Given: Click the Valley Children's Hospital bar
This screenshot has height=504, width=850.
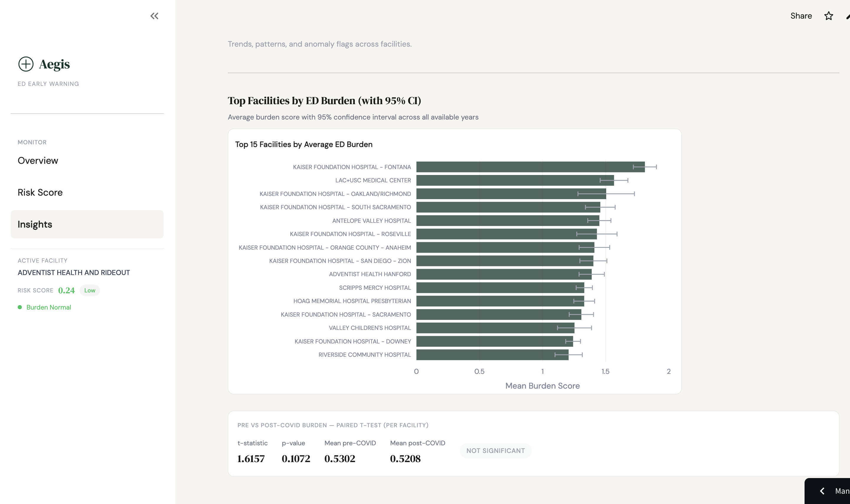Looking at the screenshot, I should [495, 328].
